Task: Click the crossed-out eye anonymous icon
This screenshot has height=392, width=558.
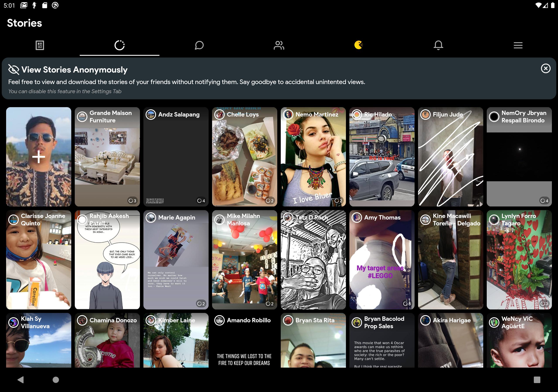Action: pos(14,69)
